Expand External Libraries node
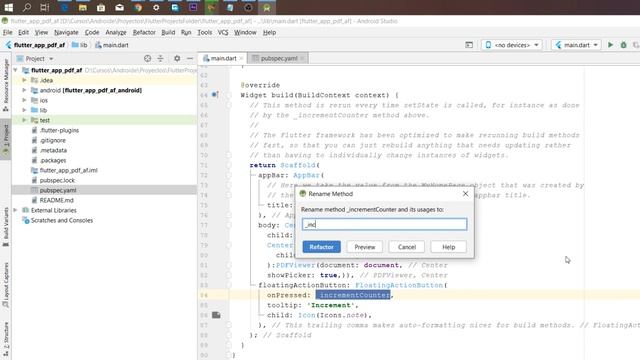 click(16, 210)
